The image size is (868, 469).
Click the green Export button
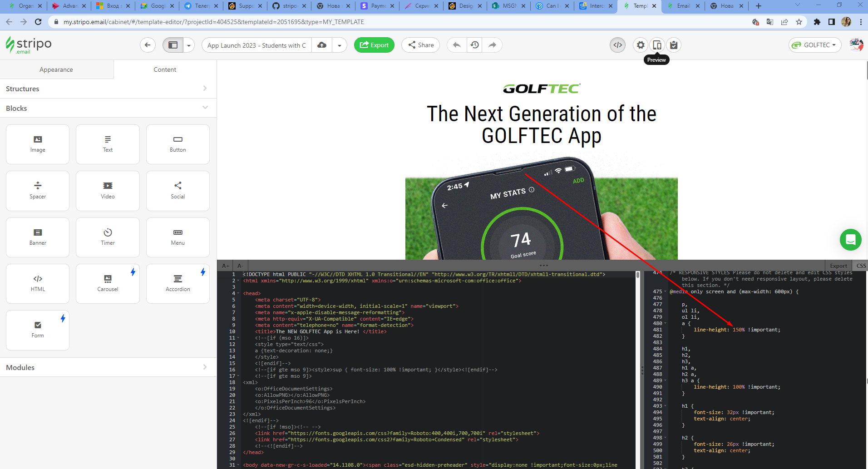pos(374,45)
